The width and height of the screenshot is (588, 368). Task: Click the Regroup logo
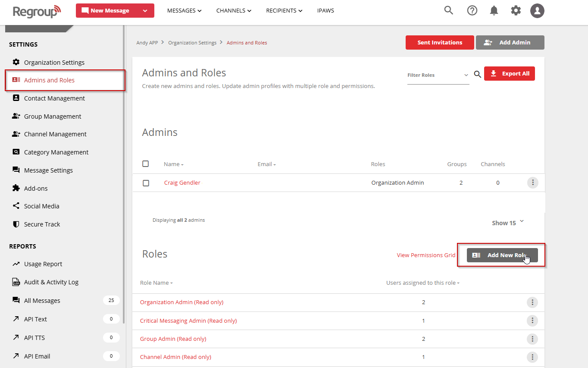click(37, 11)
